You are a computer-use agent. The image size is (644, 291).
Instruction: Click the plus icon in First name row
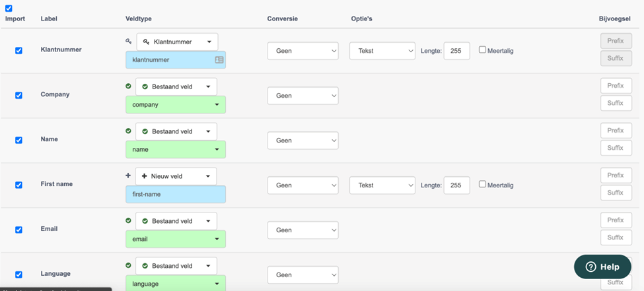click(128, 176)
